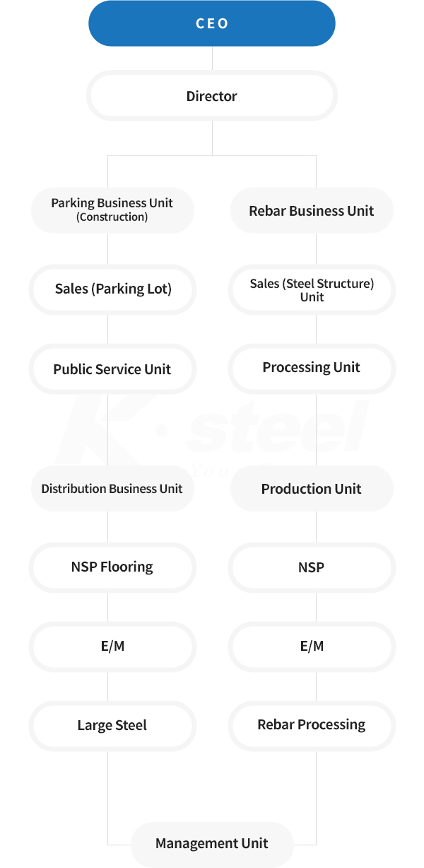Image resolution: width=424 pixels, height=868 pixels.
Task: Click the NSP box under Production Unit
Action: pos(312,567)
